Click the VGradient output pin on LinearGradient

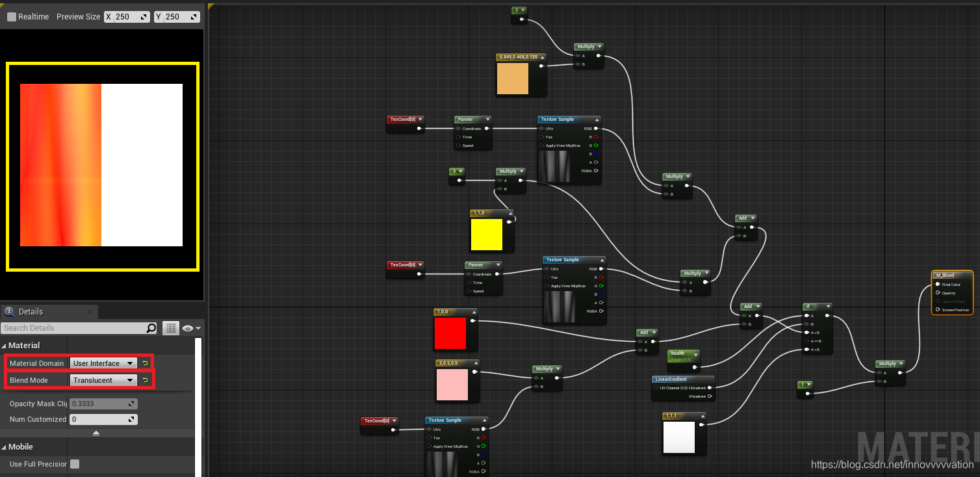point(710,396)
